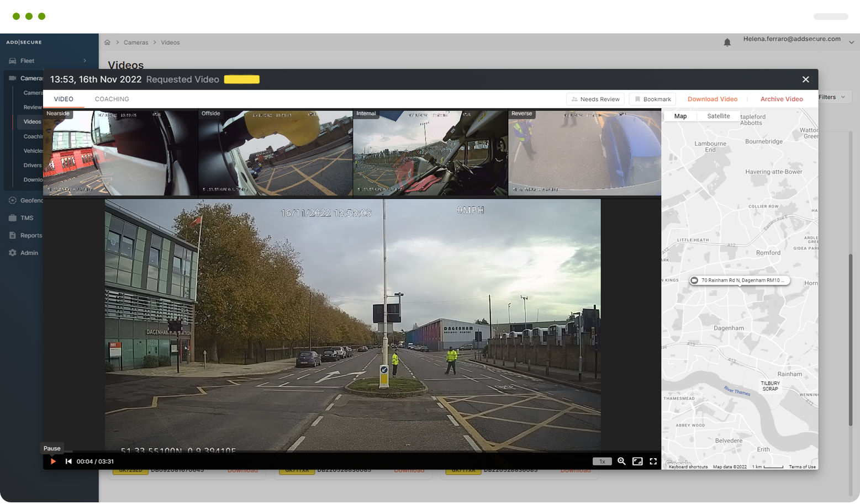Mark video as Needs Review
Screen dimensions: 860x504
click(x=595, y=99)
